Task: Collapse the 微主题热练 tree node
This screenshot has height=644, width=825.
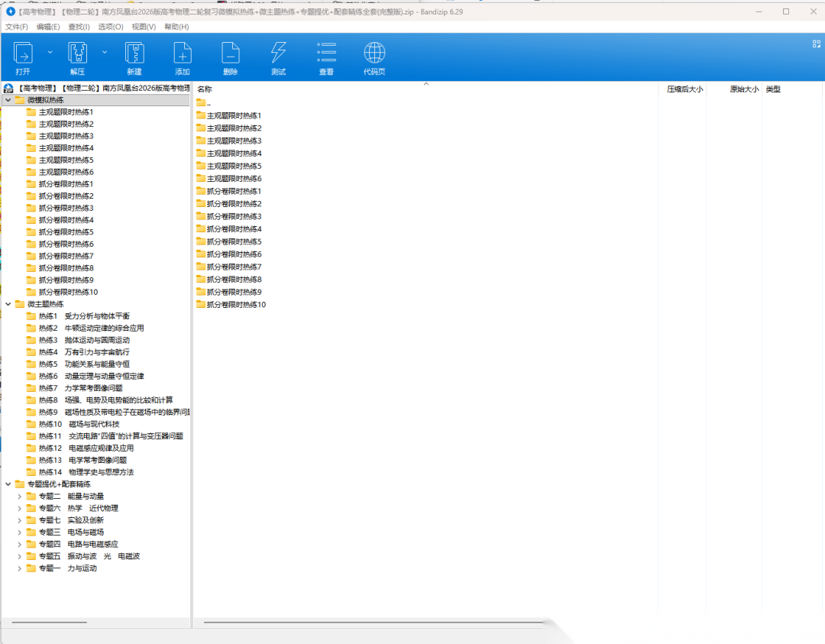Action: click(8, 304)
